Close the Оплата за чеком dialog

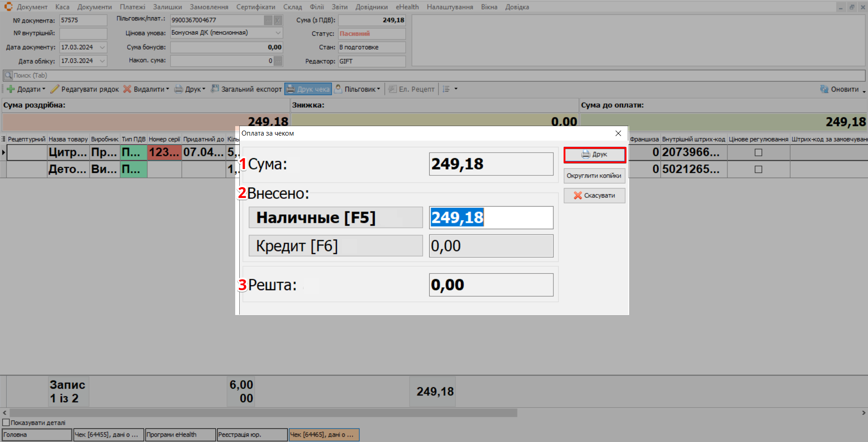coord(618,133)
